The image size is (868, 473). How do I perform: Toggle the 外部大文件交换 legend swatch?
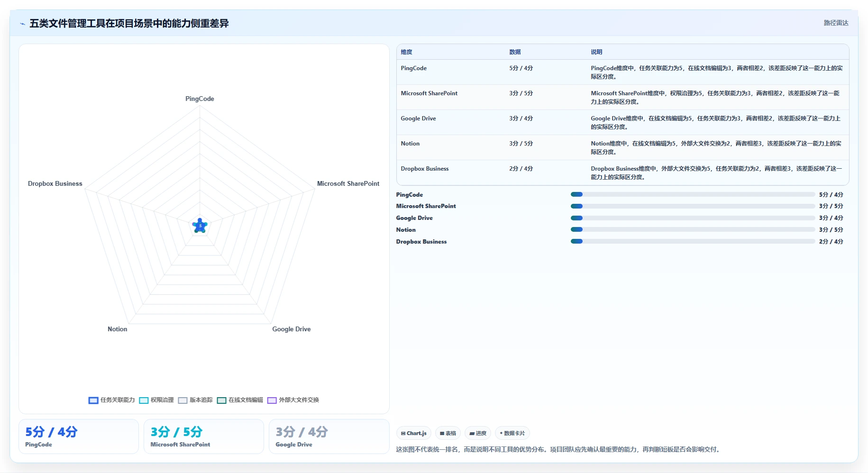pos(272,400)
